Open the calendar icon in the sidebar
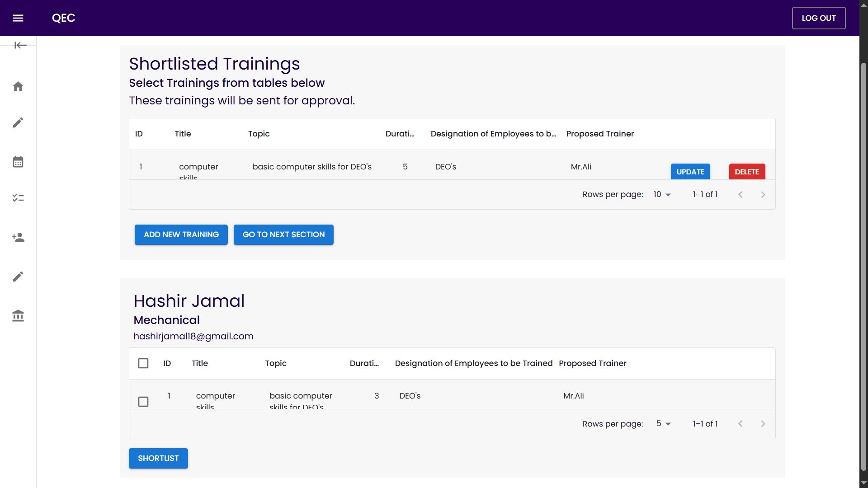 [x=18, y=162]
